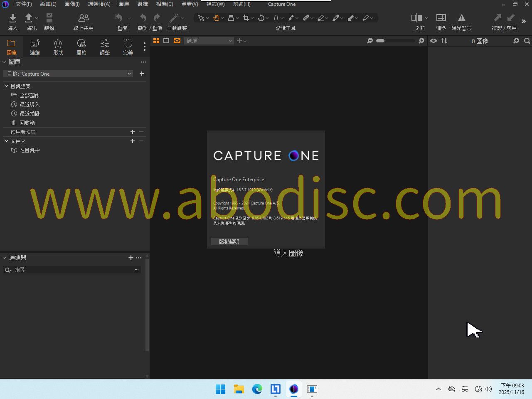
Task: Click the Auto Adjust (自動調整) wand
Action: click(174, 18)
